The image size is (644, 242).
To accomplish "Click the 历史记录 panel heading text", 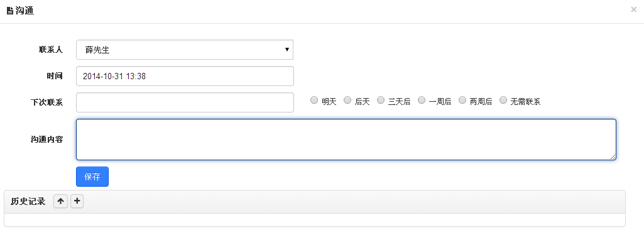I will [x=28, y=202].
